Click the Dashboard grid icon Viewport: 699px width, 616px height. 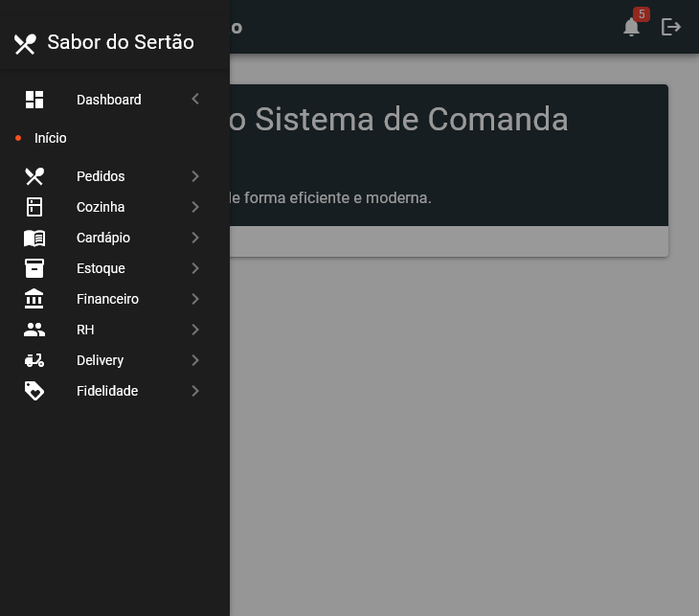point(34,100)
